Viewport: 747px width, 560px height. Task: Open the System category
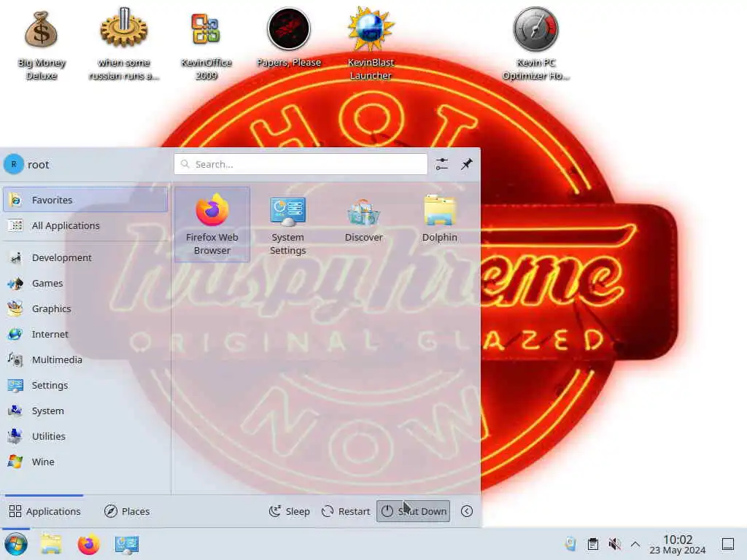(x=85, y=411)
